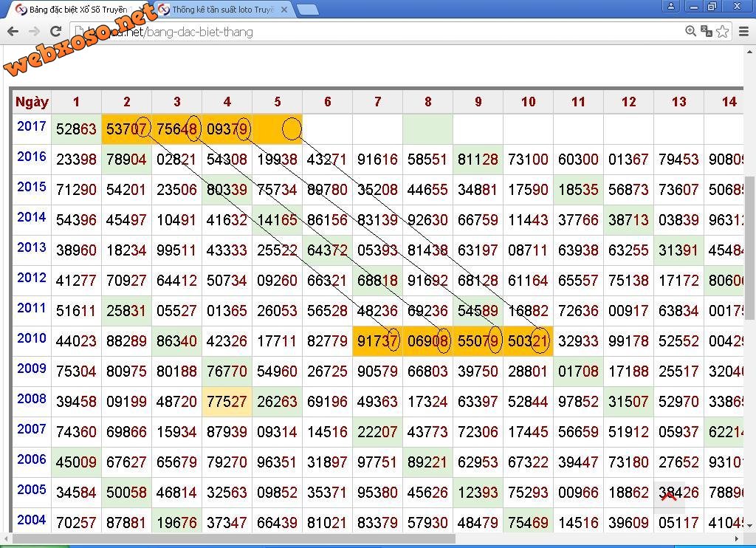This screenshot has height=548, width=756.
Task: Click cell 86340 in 2010 row
Action: pos(176,341)
